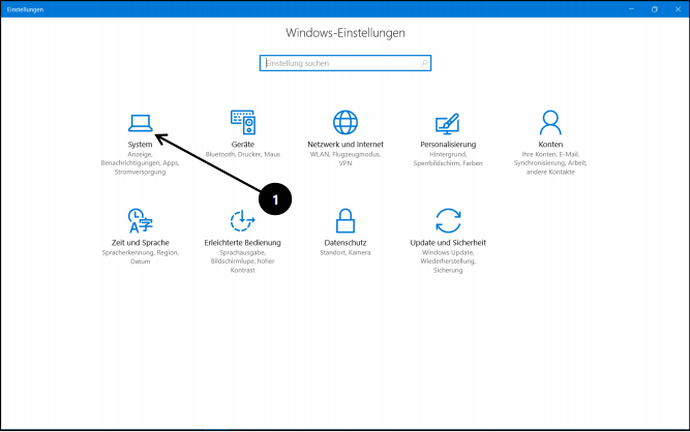This screenshot has width=690, height=432.
Task: Click the Geräte label
Action: pos(243,144)
